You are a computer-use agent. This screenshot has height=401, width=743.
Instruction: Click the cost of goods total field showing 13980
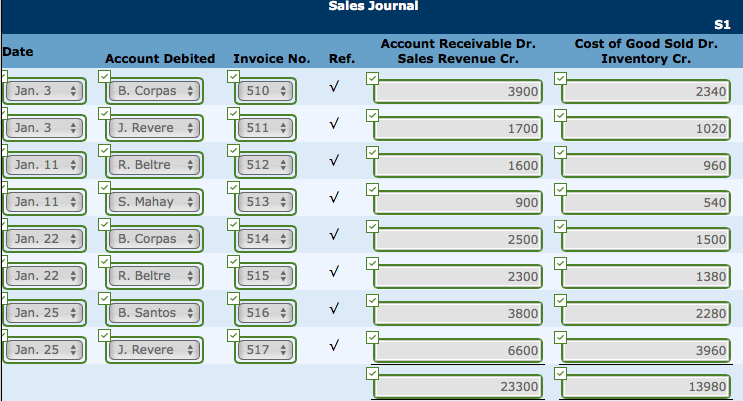[x=645, y=386]
